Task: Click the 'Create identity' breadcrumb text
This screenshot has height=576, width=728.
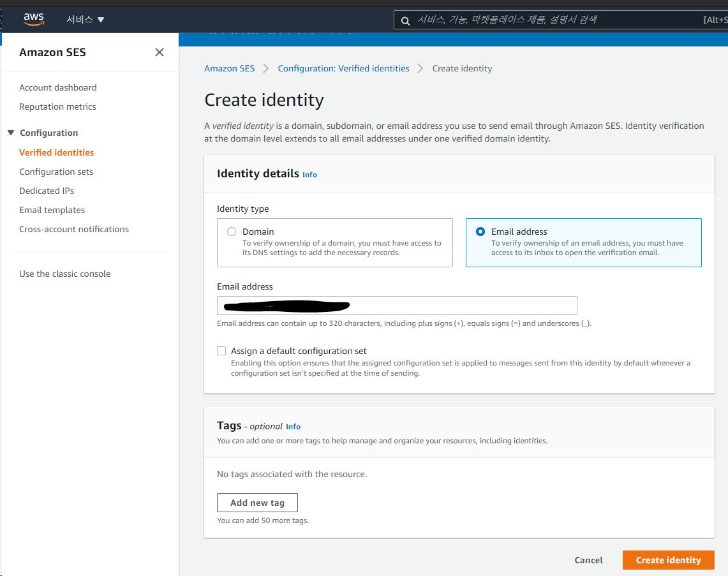Action: coord(462,68)
